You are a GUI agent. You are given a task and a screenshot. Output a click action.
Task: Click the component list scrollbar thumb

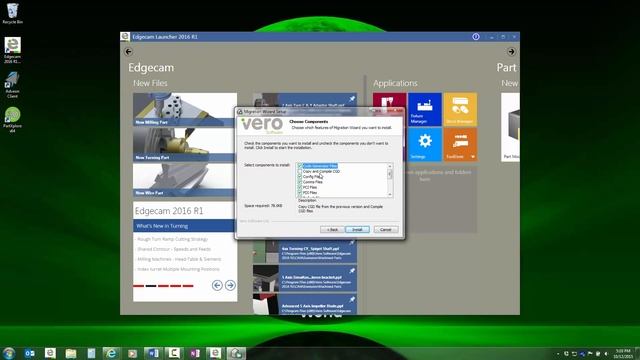390,173
